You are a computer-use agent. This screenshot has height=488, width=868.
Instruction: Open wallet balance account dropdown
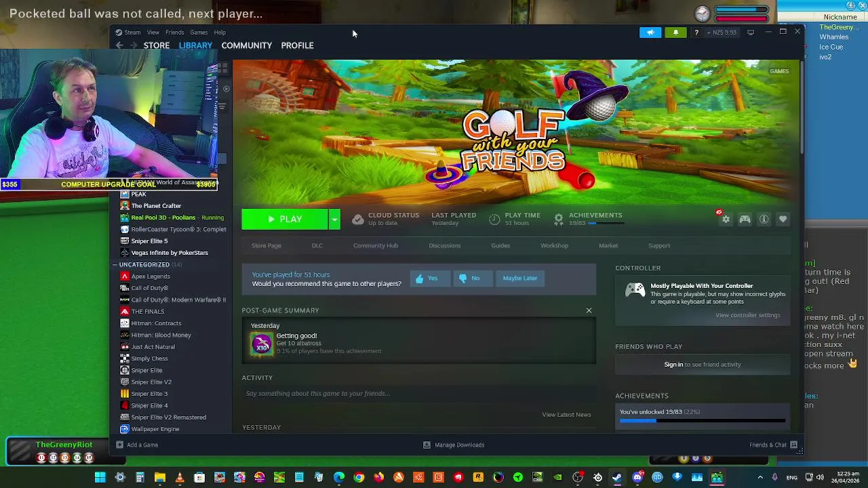pos(722,32)
